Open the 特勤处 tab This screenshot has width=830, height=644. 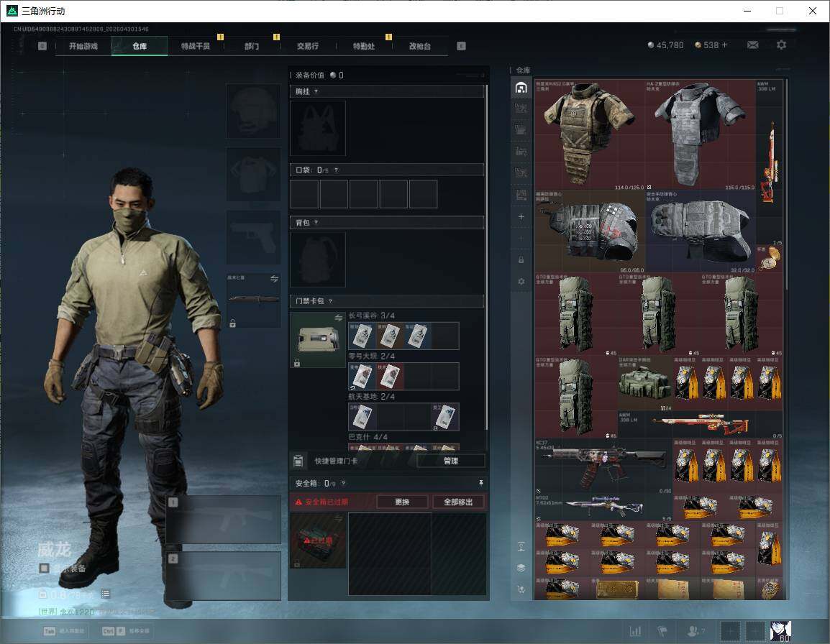point(364,46)
